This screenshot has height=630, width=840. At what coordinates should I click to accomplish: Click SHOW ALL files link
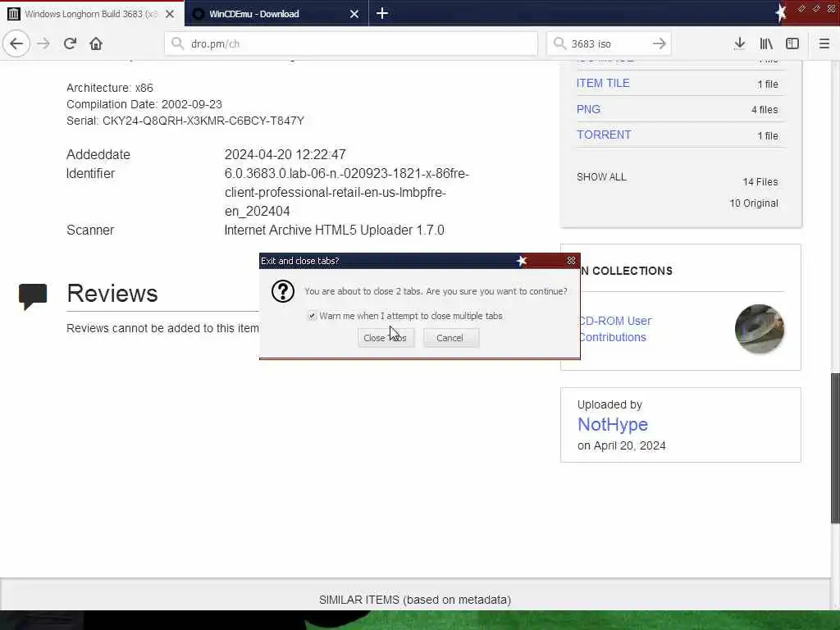[x=601, y=177]
